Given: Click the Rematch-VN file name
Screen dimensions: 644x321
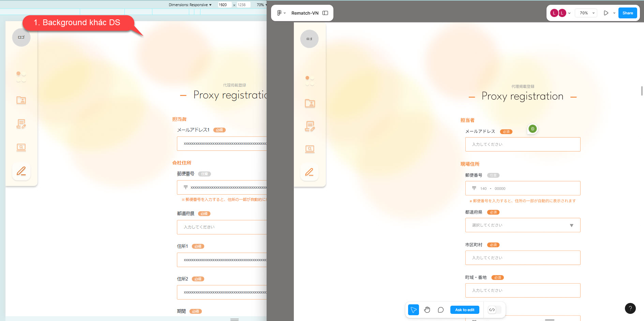Looking at the screenshot, I should pyautogui.click(x=305, y=13).
